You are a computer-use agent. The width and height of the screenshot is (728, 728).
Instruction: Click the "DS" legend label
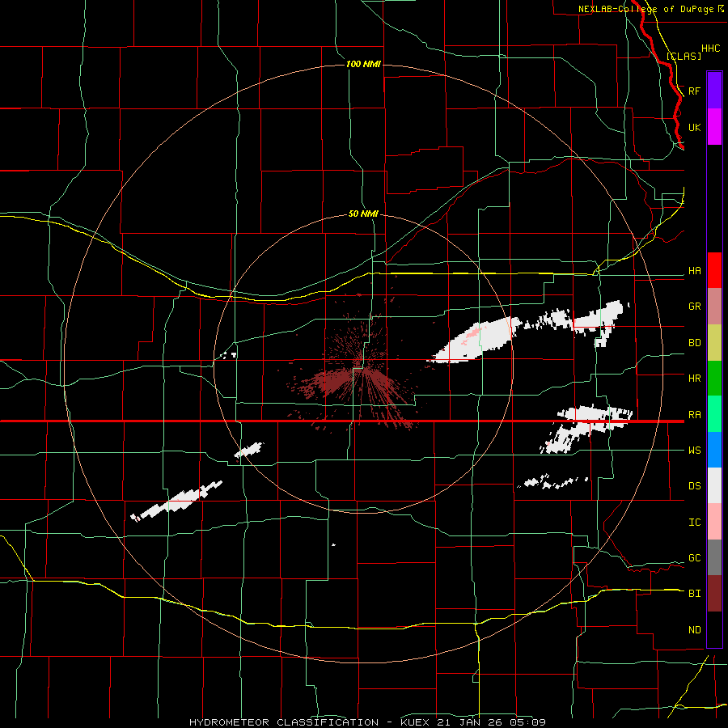point(694,486)
